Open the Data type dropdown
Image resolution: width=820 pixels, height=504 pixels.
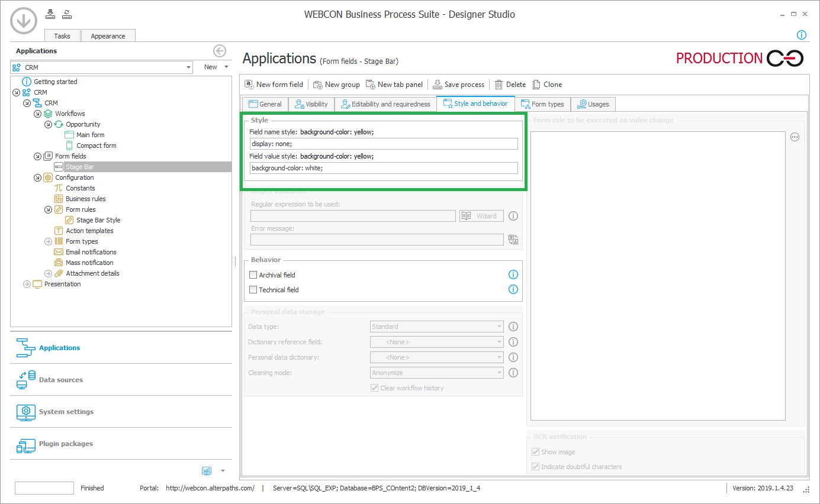[437, 327]
